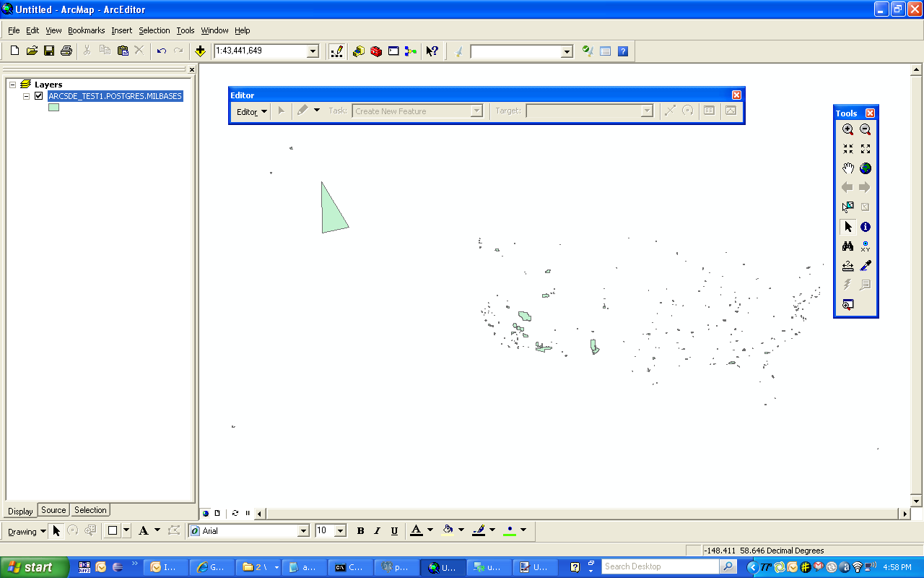Screen dimensions: 924x578
Task: Switch to Data View button
Action: [x=206, y=513]
